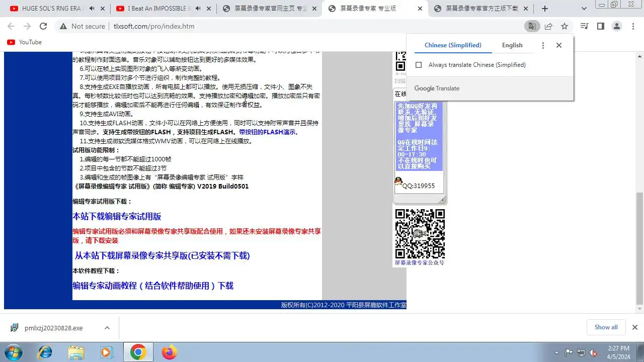The image size is (644, 362).
Task: Expand the pmlxzj20230828.exe download options arrow
Action: tap(107, 328)
